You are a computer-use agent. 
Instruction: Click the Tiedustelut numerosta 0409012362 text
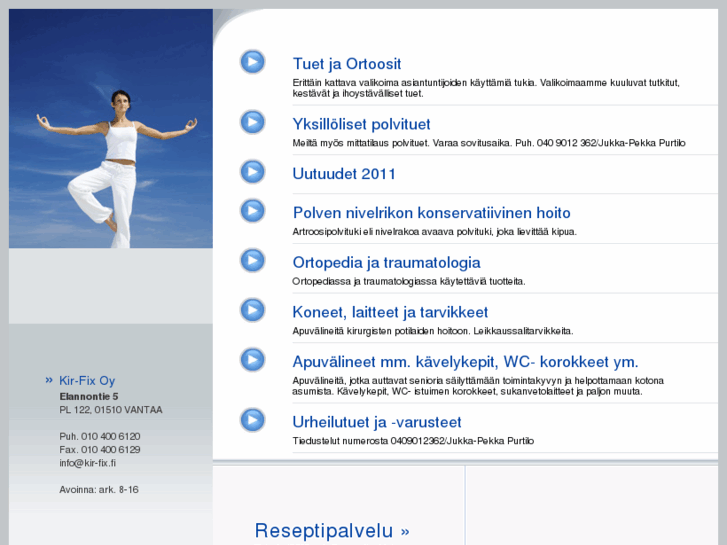[x=413, y=441]
